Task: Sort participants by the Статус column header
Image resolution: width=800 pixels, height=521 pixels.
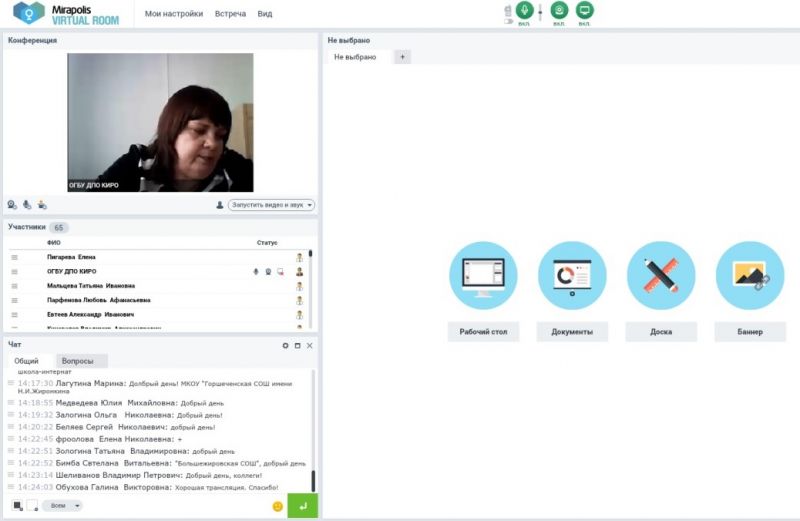Action: tap(267, 243)
